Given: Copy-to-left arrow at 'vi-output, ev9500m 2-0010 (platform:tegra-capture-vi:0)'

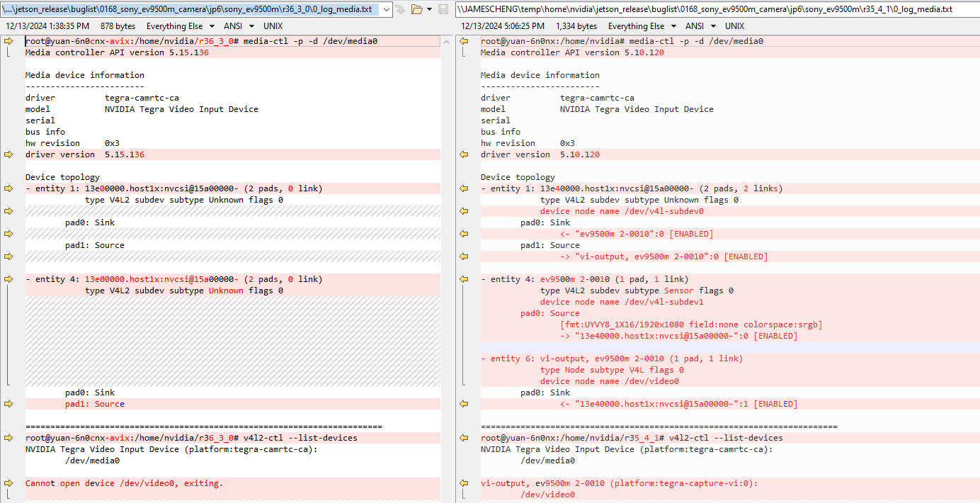Looking at the screenshot, I should pyautogui.click(x=464, y=483).
